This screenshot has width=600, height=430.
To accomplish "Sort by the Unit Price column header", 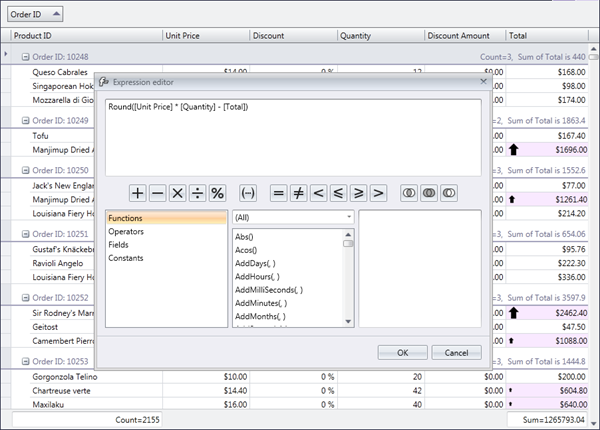I will coord(206,36).
